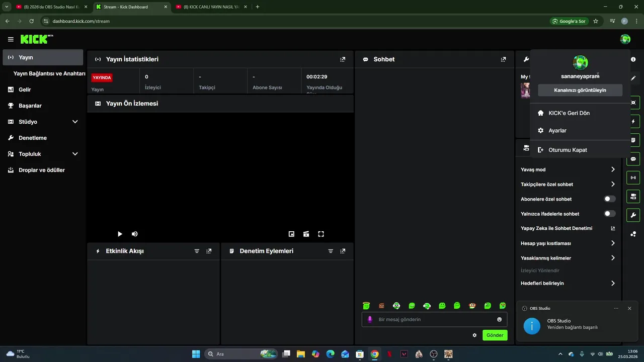
Task: Open Denetim Eylemleri filter options
Action: point(331,251)
